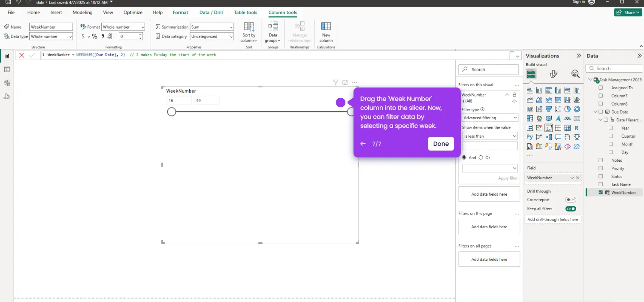Screen dimensions: 644x302
Task: Open the File menu
Action: (11, 12)
